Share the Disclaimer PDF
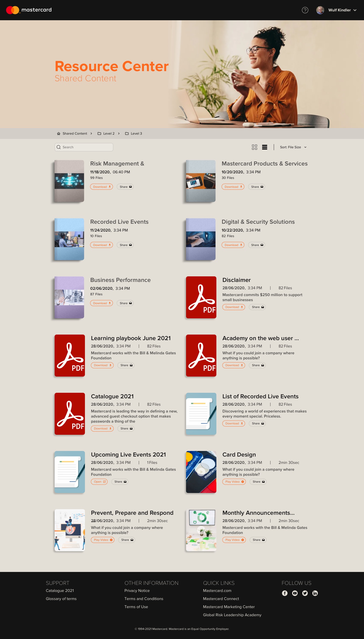 257,307
